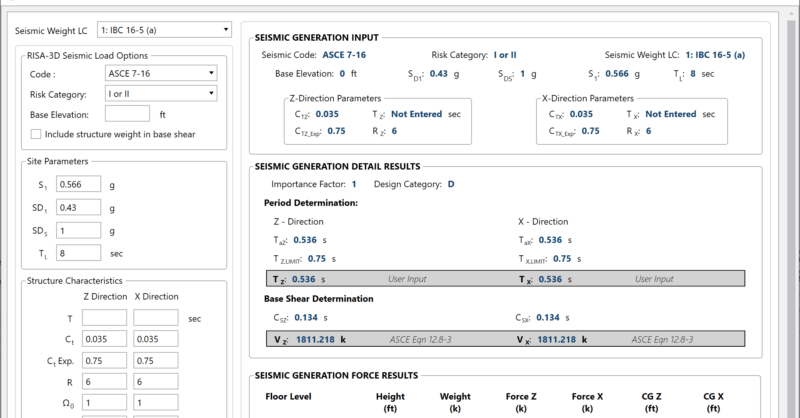
Task: Click the Z Direction T period field
Action: (x=104, y=318)
